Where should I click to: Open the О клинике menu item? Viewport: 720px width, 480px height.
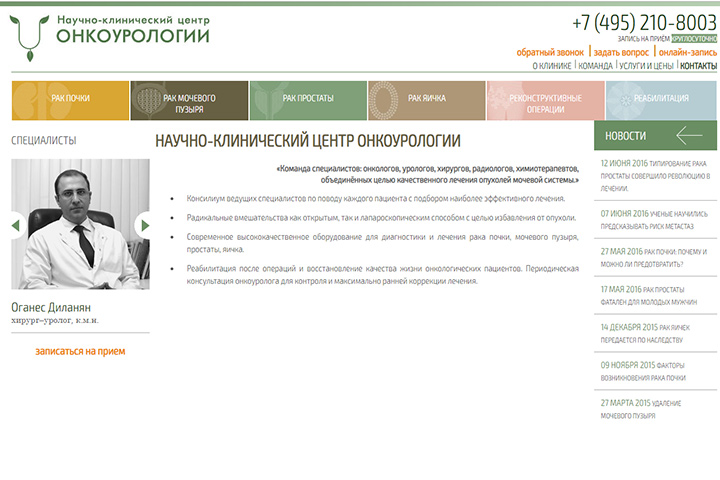coord(552,66)
